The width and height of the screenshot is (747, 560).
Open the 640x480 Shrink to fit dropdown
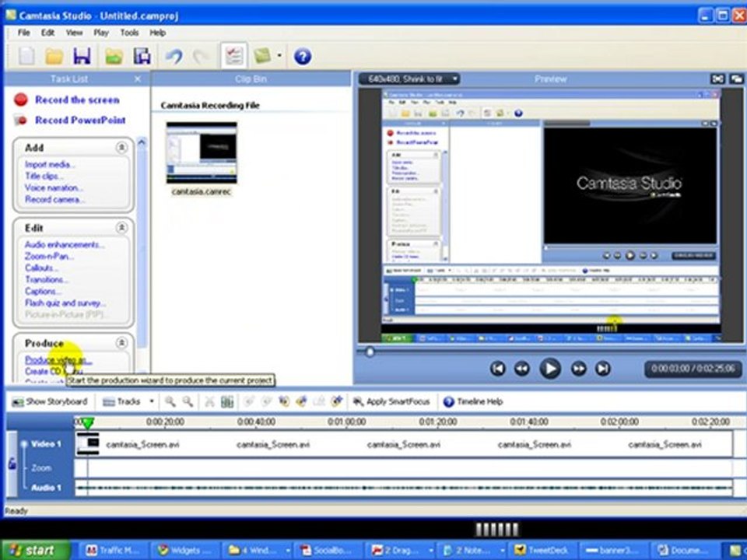coord(410,79)
